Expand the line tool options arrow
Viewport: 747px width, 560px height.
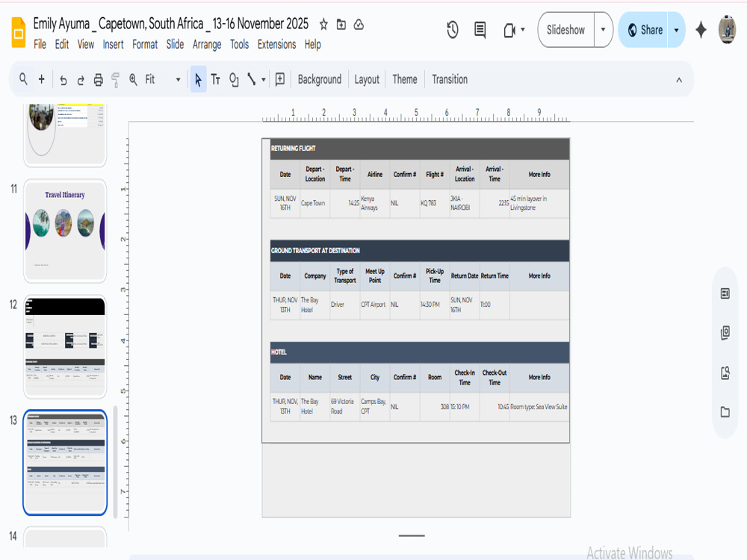(264, 80)
